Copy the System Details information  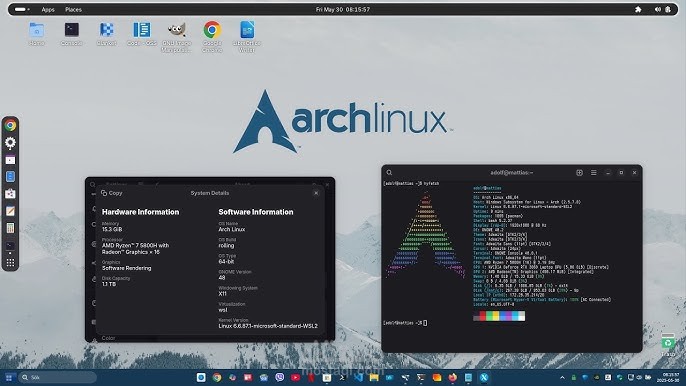(x=112, y=193)
